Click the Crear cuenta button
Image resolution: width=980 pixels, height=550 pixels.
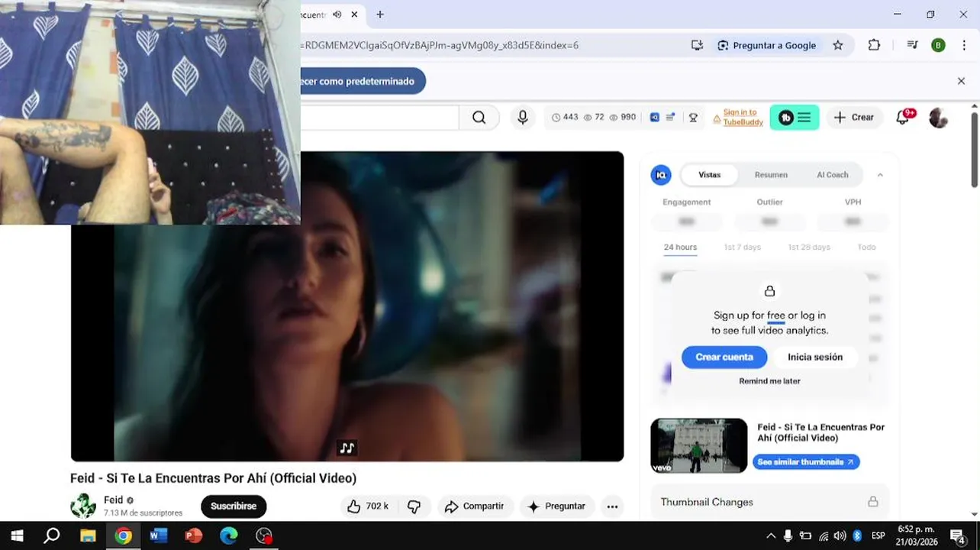724,357
